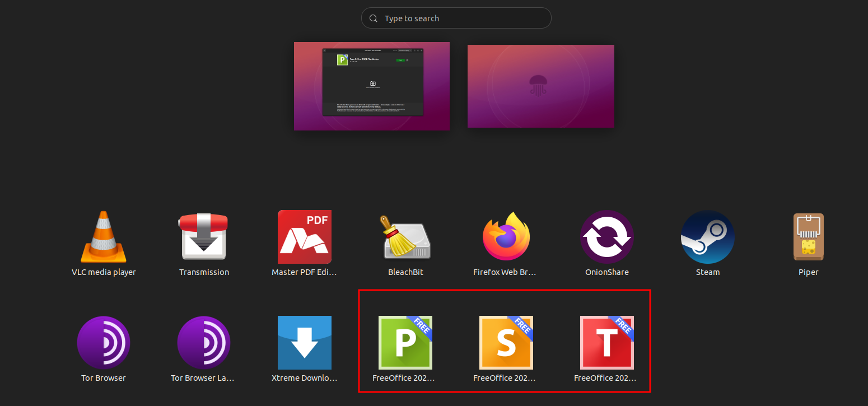Launch the Piper mouse configurator
The height and width of the screenshot is (406, 868).
tap(808, 237)
